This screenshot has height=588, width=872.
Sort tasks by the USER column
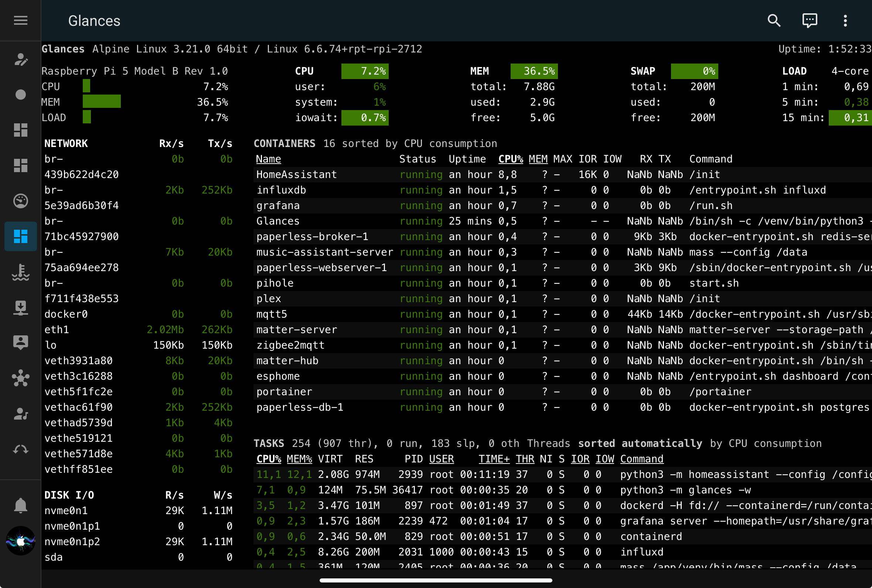441,459
